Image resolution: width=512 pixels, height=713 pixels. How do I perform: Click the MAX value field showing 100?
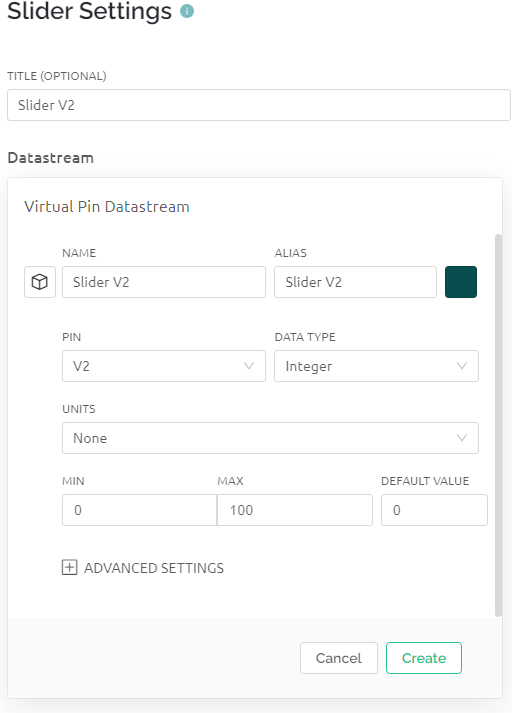(295, 510)
